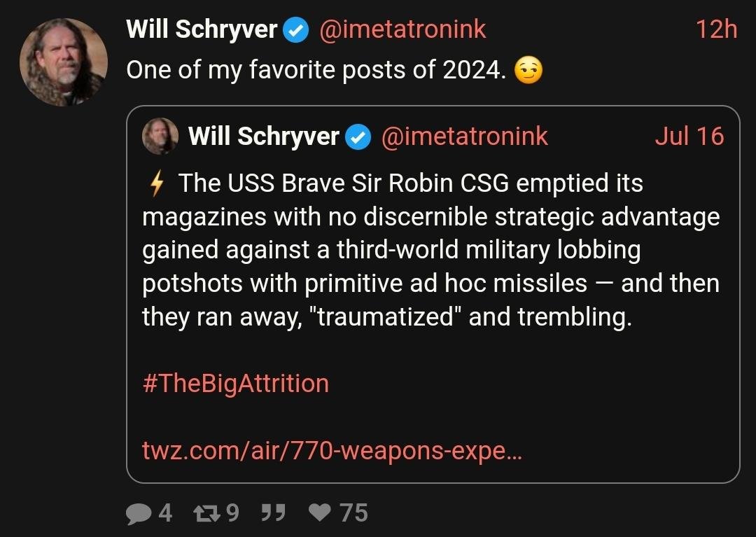
Task: Click the 12h timestamp
Action: (x=716, y=29)
